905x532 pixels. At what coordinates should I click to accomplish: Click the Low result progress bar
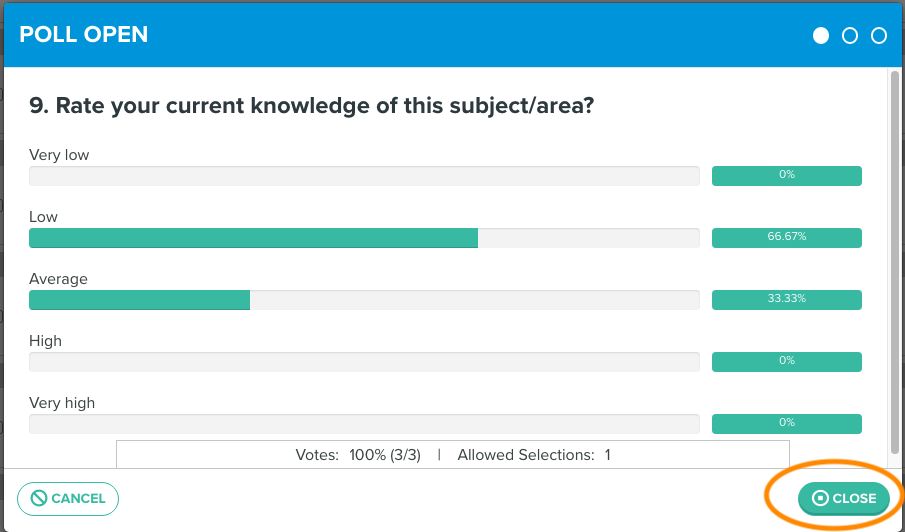364,238
